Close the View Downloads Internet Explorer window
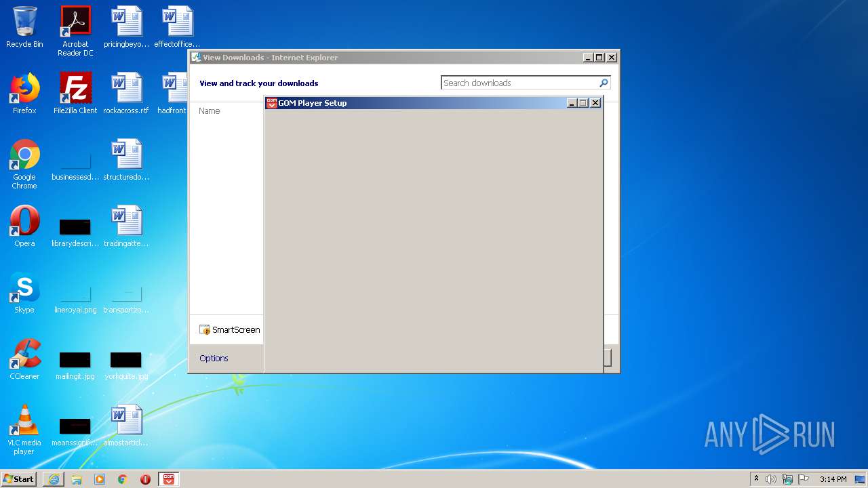The width and height of the screenshot is (868, 488). pyautogui.click(x=612, y=58)
